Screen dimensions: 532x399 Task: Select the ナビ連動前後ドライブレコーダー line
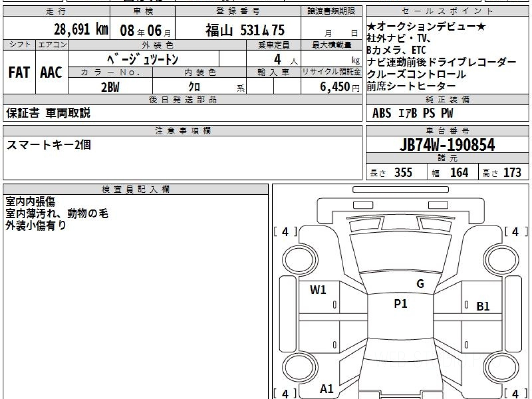point(442,63)
